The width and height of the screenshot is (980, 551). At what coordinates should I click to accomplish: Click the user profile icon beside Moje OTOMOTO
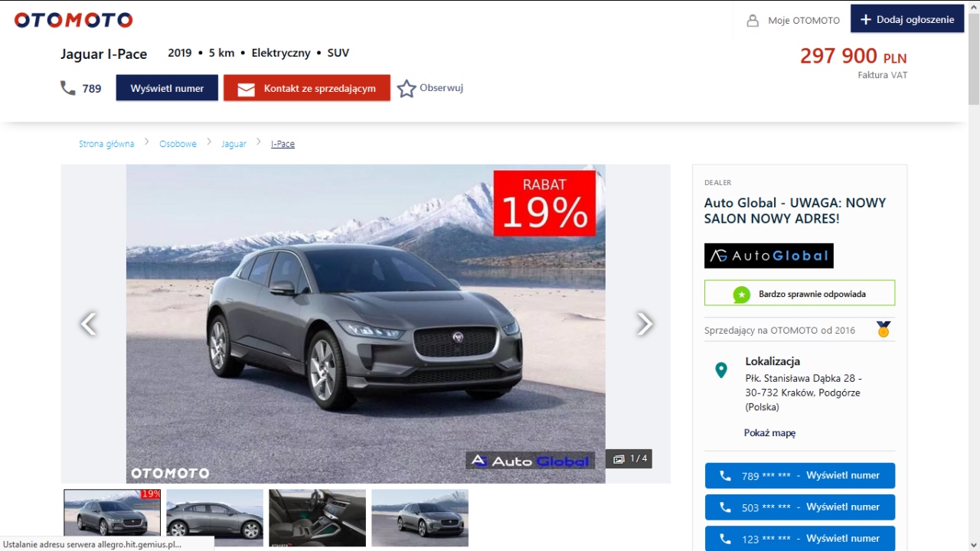[753, 21]
